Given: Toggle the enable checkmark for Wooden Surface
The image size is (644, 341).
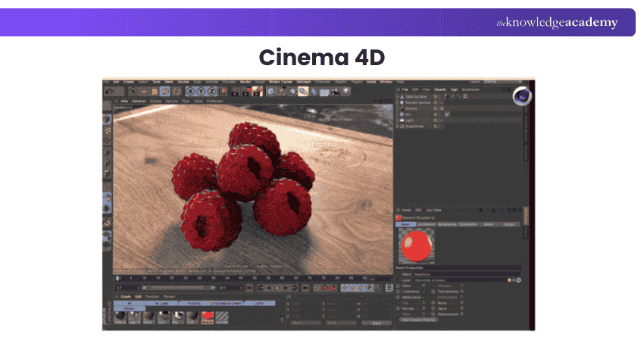Looking at the screenshot, I should (x=442, y=103).
